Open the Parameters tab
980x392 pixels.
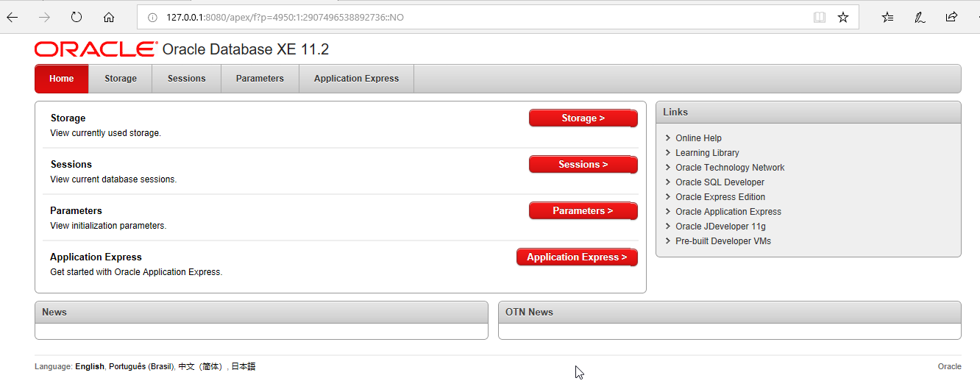click(260, 79)
